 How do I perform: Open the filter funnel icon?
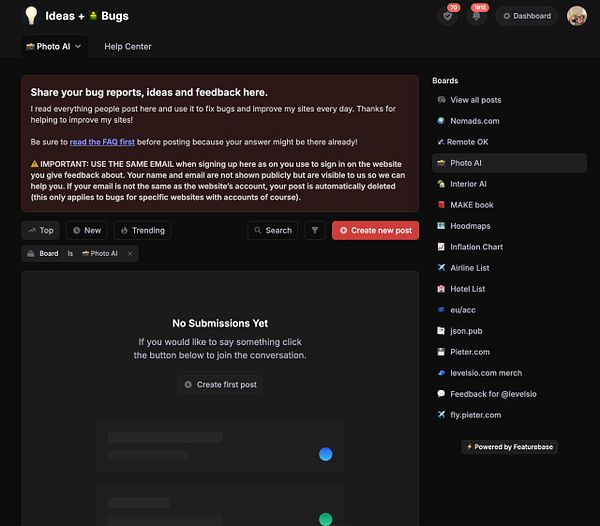(315, 230)
